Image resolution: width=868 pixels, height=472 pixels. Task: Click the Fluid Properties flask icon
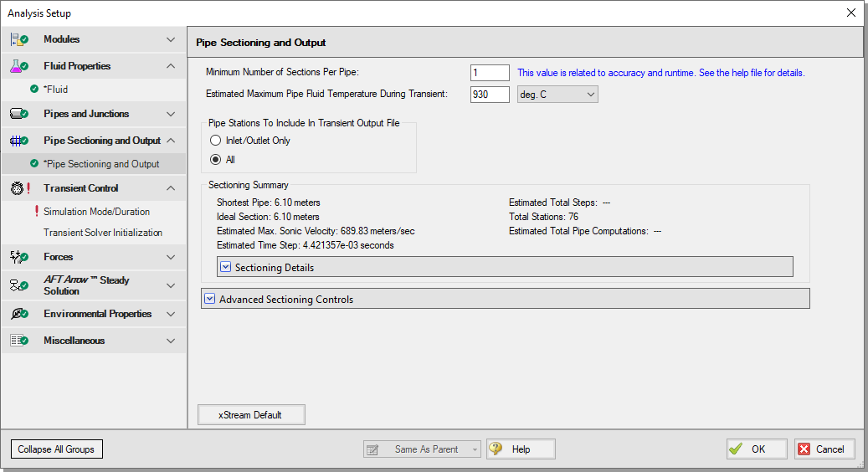18,66
